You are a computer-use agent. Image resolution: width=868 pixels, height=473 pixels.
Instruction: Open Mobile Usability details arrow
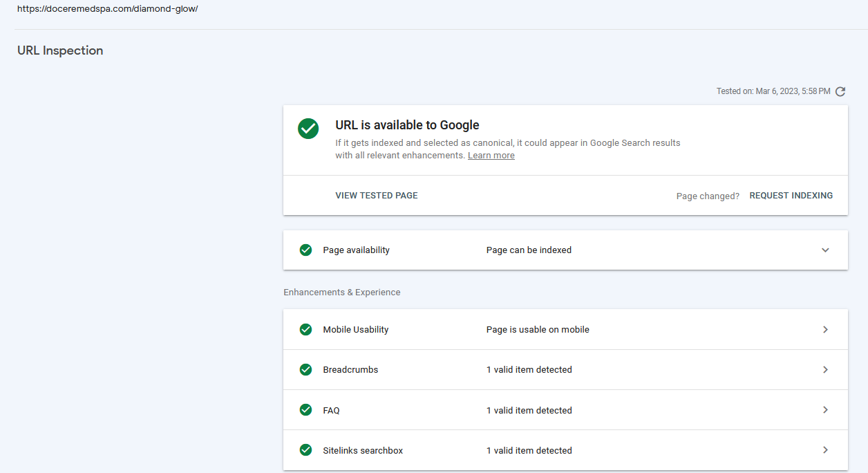tap(825, 330)
